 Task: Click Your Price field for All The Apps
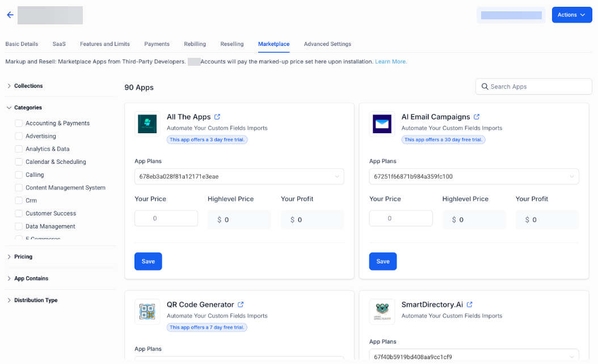[166, 218]
